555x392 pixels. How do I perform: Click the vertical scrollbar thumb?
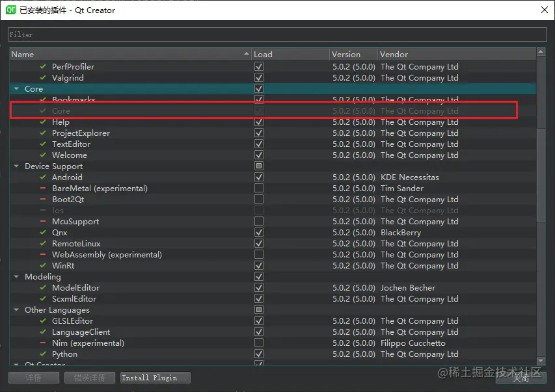(541, 175)
